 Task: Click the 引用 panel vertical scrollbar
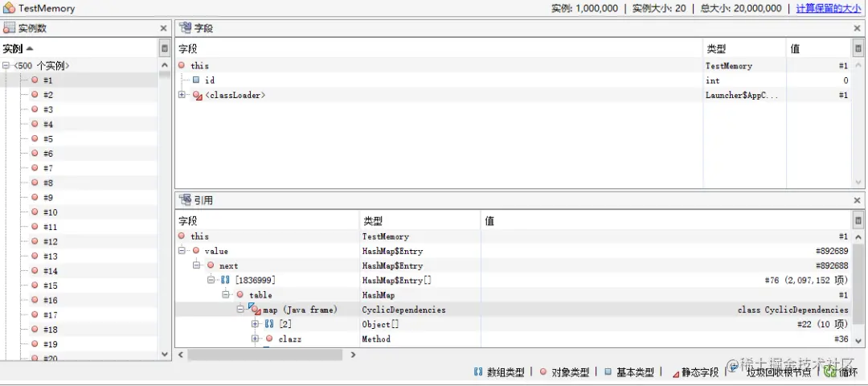(858, 288)
